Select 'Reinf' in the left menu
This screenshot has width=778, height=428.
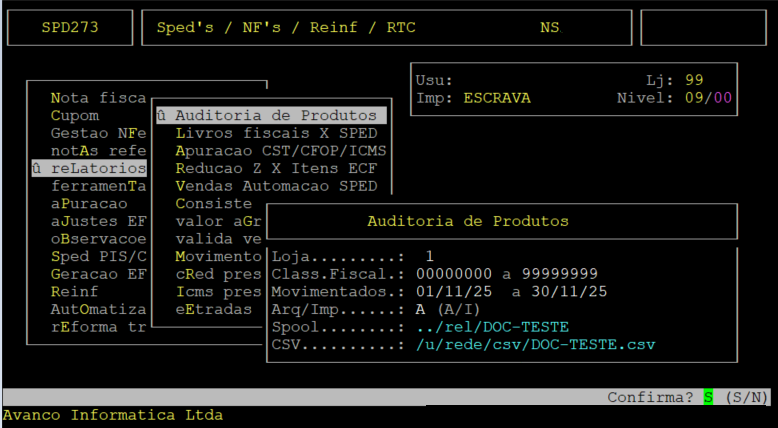(74, 292)
